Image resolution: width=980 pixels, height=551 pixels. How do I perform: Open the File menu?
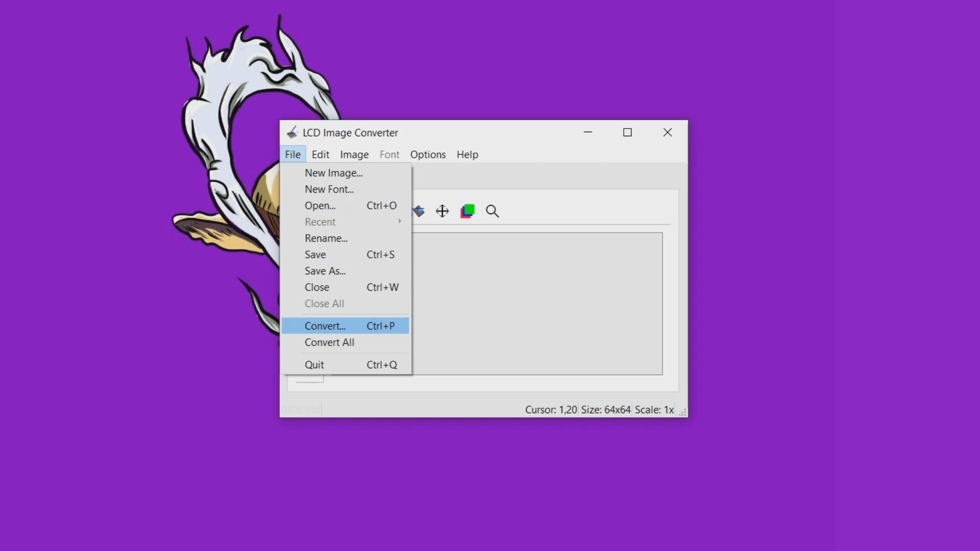(x=292, y=155)
